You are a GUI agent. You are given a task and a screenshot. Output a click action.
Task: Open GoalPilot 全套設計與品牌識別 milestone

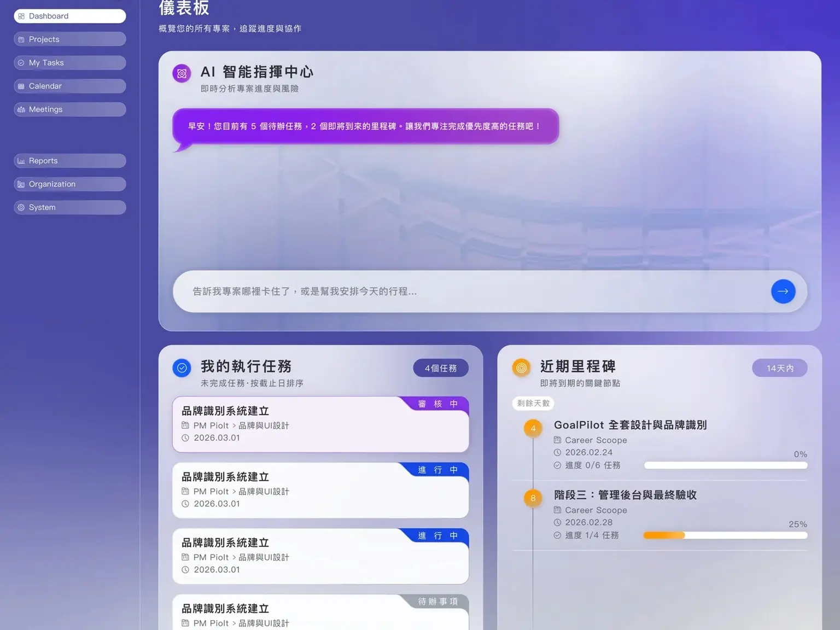pyautogui.click(x=630, y=425)
